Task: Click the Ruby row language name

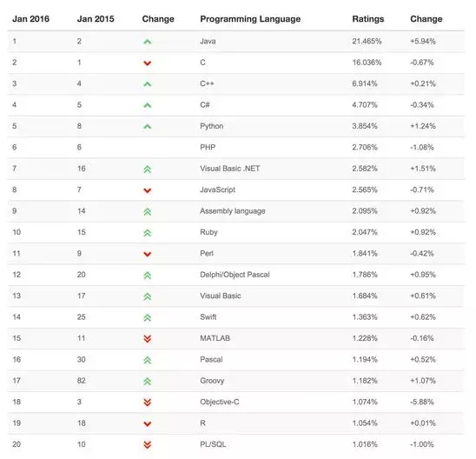Action: pyautogui.click(x=208, y=232)
